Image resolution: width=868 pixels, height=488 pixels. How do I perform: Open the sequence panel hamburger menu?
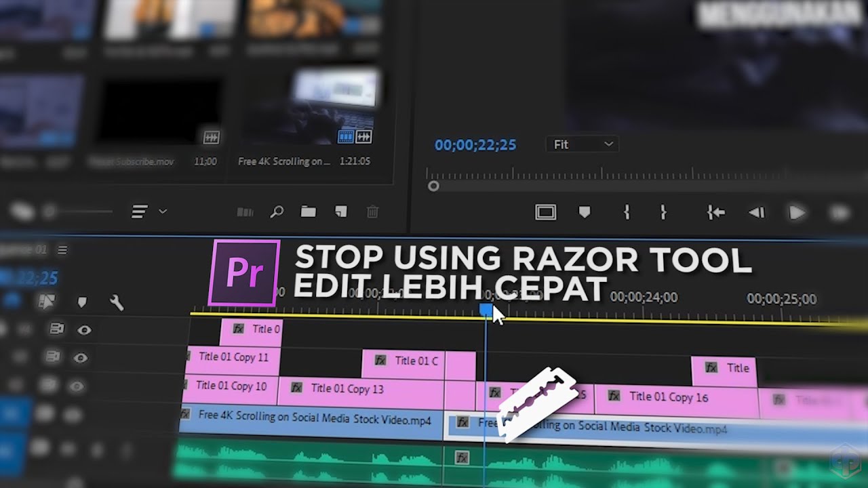coord(62,250)
